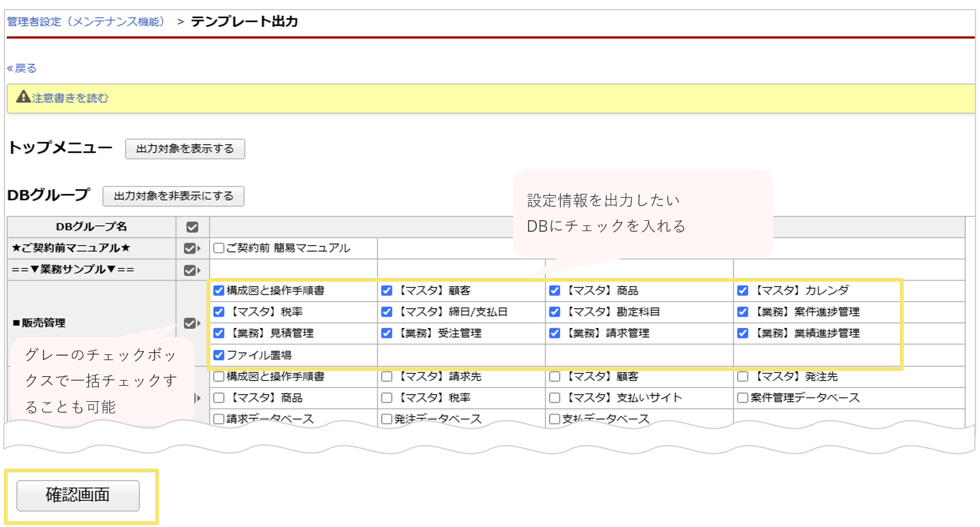
Task: Click the master checkbox in DBグループ名 header
Action: (x=190, y=227)
